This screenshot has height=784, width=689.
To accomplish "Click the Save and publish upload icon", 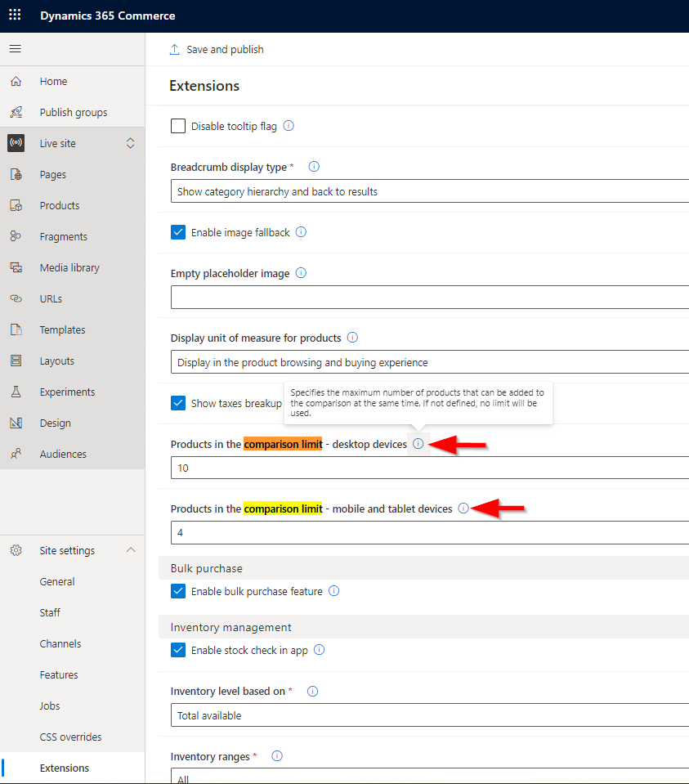I will pyautogui.click(x=175, y=50).
